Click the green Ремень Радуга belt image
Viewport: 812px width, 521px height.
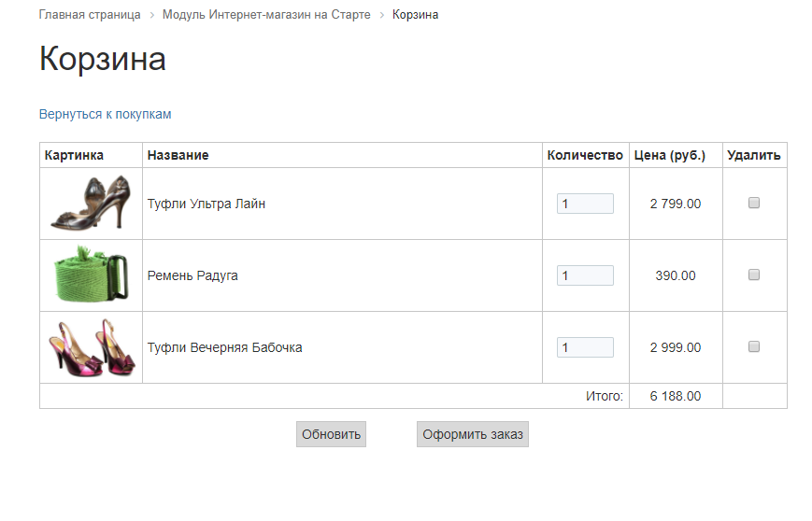(x=91, y=275)
